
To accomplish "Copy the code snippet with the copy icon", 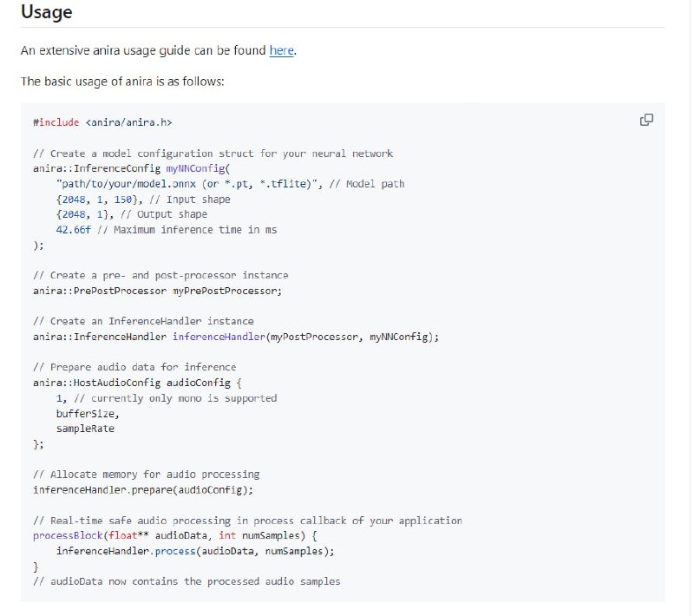I will point(646,120).
